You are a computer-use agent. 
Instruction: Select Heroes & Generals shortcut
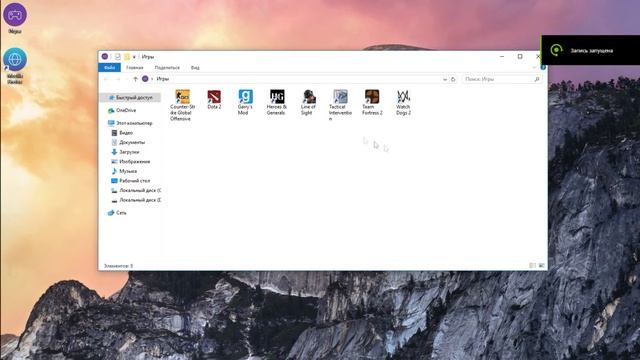tap(276, 102)
